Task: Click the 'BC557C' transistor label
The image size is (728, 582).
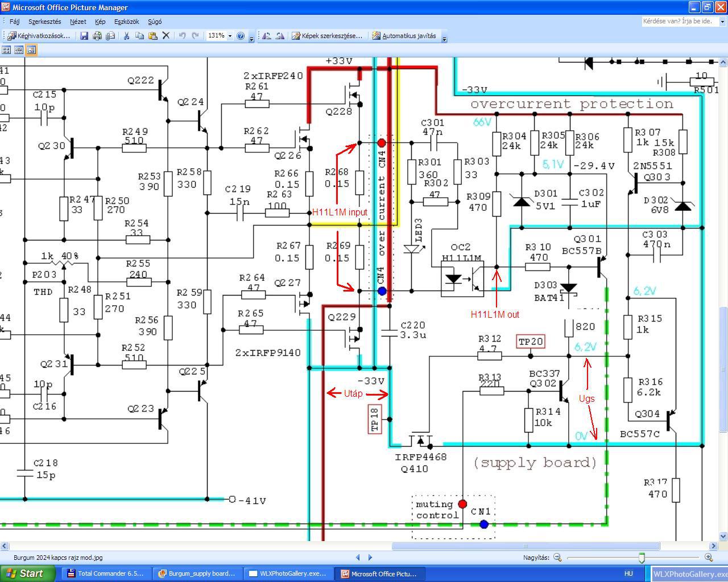Action: pyautogui.click(x=640, y=434)
